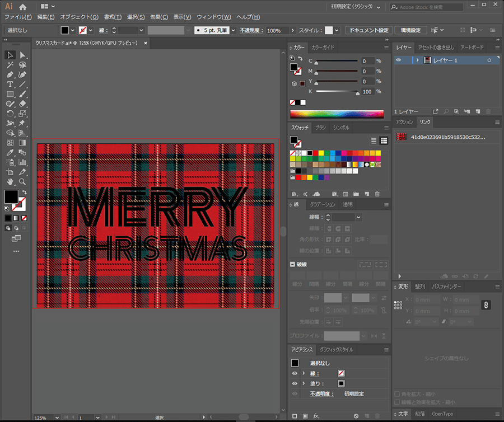Viewport: 504px width, 422px height.
Task: Swap fill and stroke in toolbar
Action: 25,192
